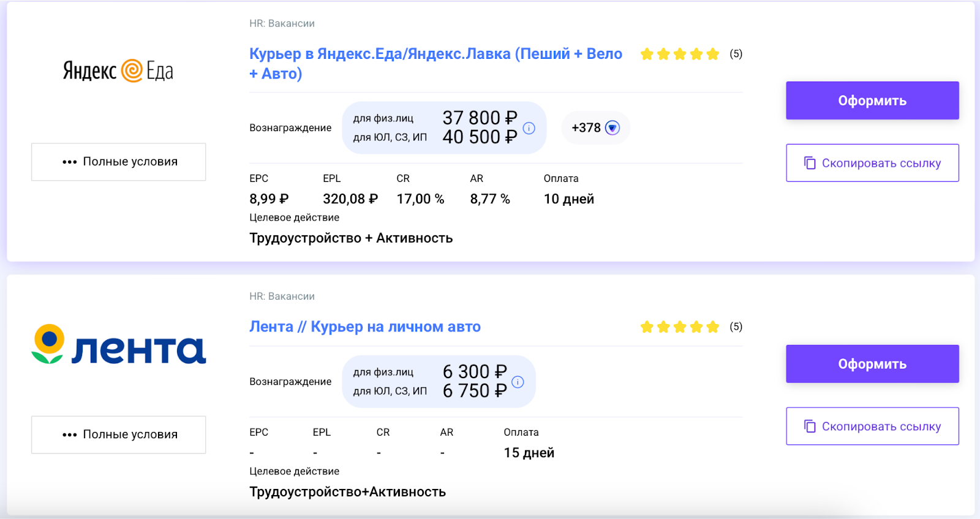
Task: Click the star rating for Yandex Eda courier
Action: click(679, 55)
